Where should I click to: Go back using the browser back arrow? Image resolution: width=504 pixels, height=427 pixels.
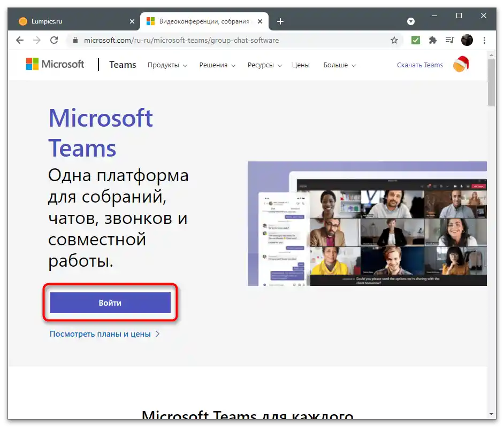(20, 40)
